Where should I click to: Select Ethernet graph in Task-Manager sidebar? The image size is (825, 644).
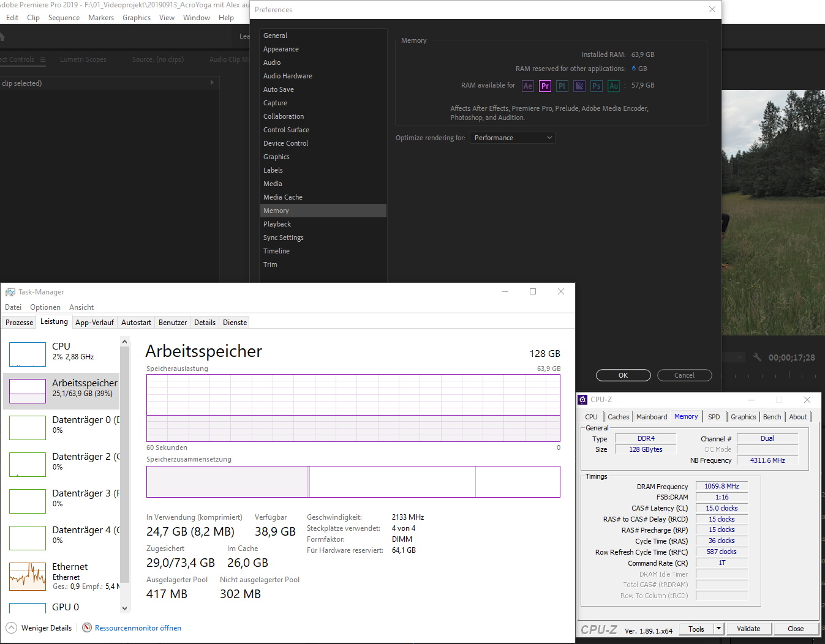28,577
